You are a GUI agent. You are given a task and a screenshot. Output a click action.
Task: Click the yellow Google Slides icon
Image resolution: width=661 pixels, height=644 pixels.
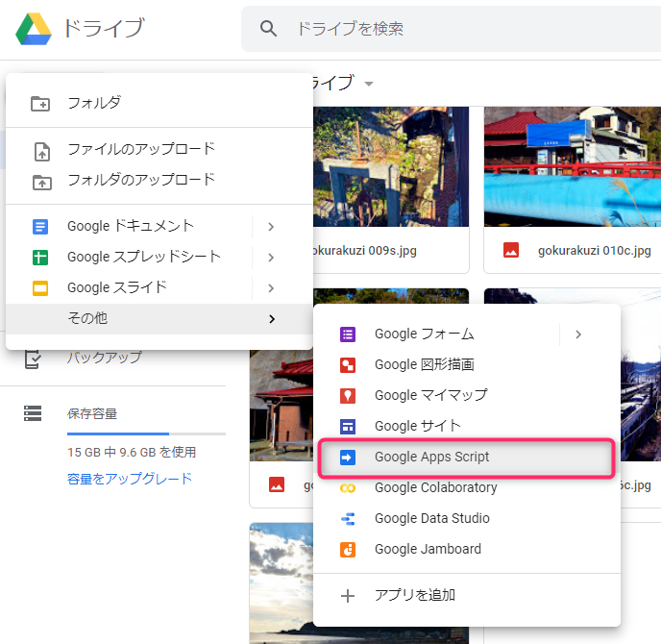pos(40,288)
